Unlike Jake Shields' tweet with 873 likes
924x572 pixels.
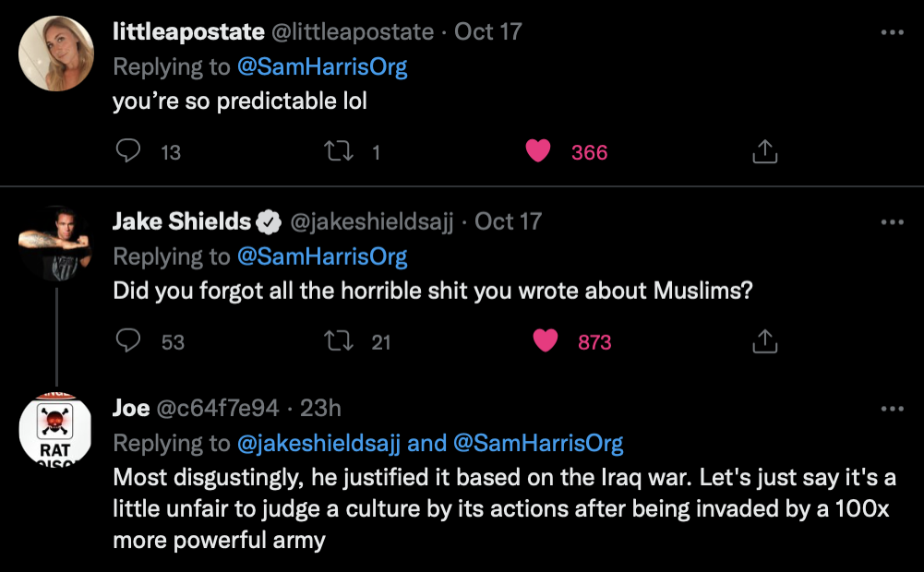546,341
